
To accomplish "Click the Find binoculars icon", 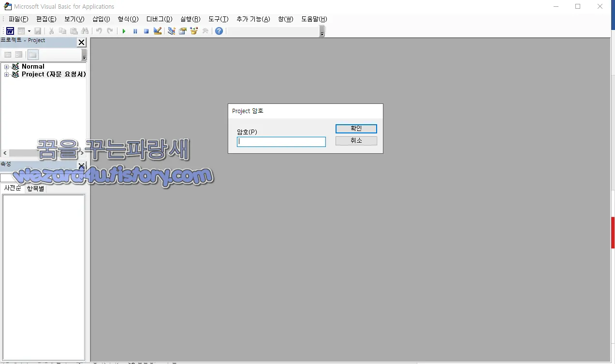I will (x=85, y=31).
